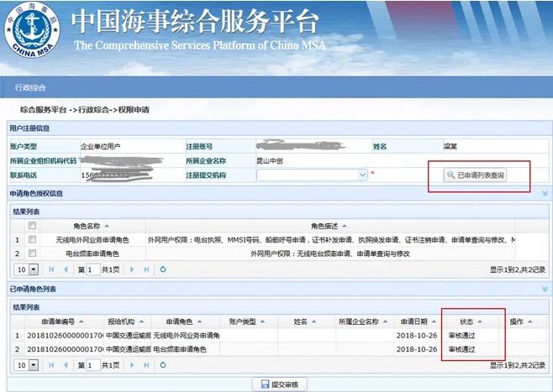Click 无线电外网业务申请角 cell in applied list
This screenshot has height=392, width=553.
coord(187,336)
